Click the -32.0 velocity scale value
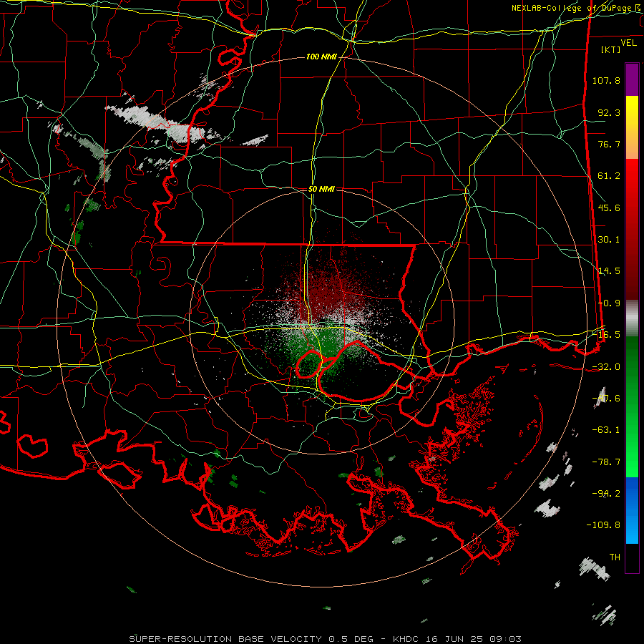Screen dimensions: 644x644 point(606,367)
